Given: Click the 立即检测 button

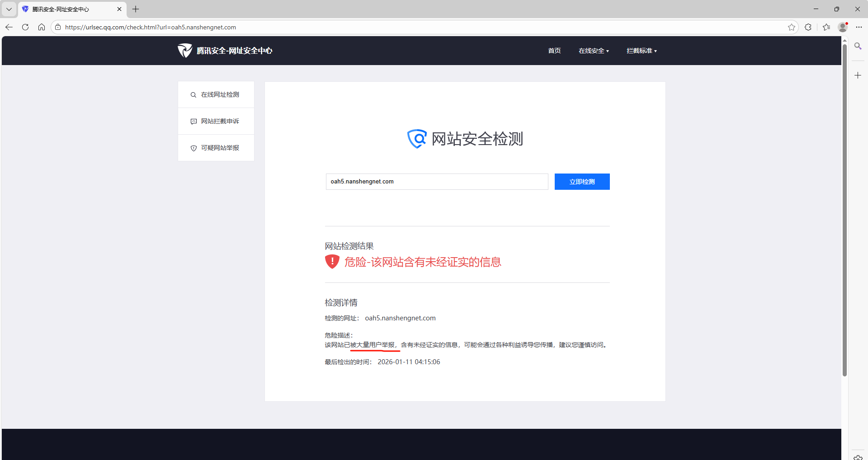Looking at the screenshot, I should pyautogui.click(x=582, y=182).
